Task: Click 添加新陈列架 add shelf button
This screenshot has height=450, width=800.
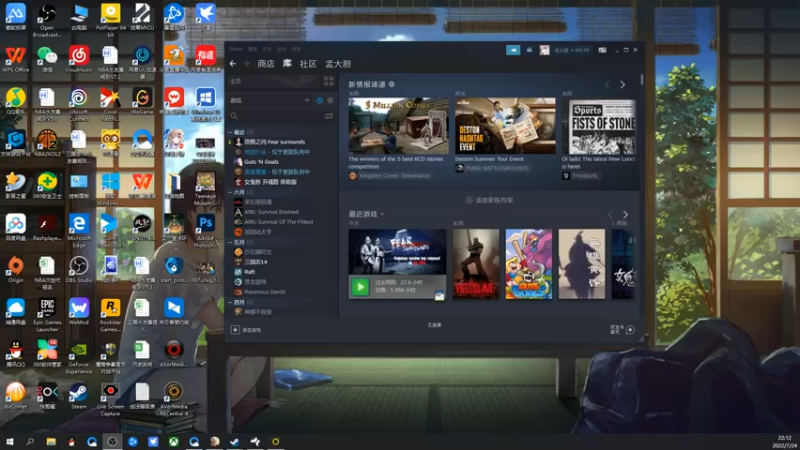Action: tap(489, 200)
